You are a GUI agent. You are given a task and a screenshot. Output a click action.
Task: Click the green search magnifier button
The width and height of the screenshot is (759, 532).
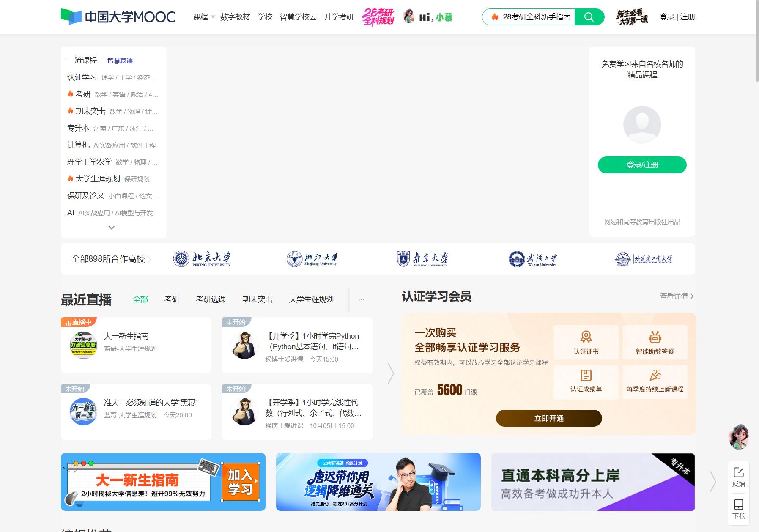click(x=589, y=17)
